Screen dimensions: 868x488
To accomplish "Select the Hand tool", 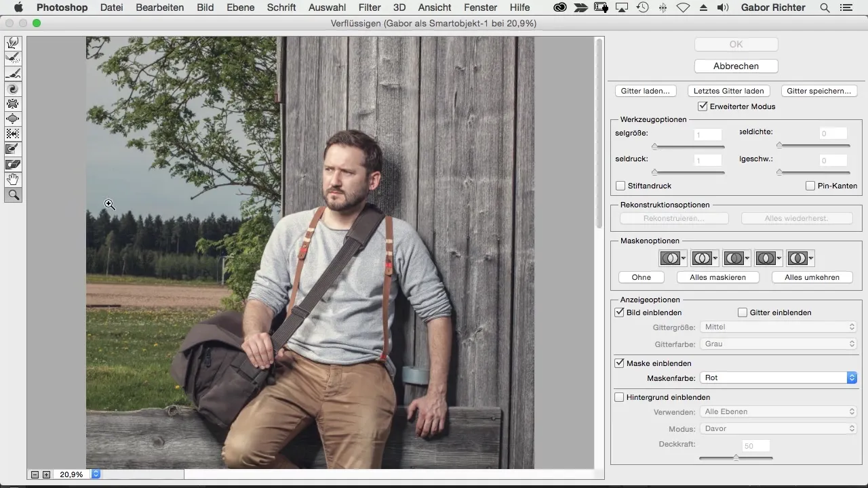I will coord(13,180).
